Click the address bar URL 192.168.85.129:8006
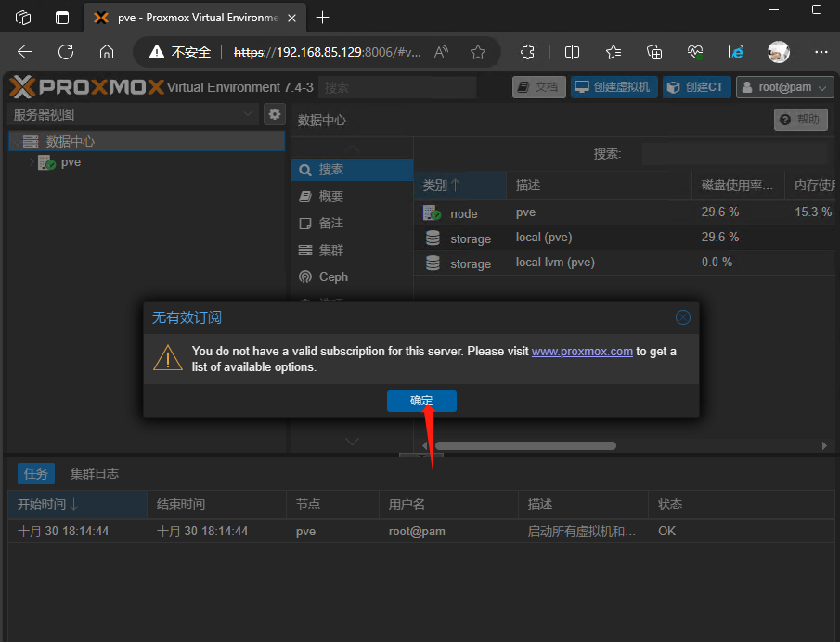 tap(328, 52)
